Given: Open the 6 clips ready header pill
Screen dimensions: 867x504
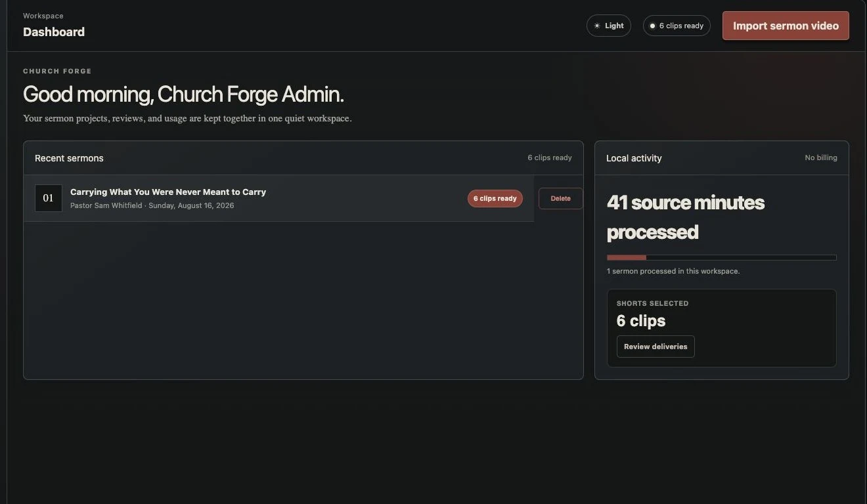Looking at the screenshot, I should coord(677,26).
